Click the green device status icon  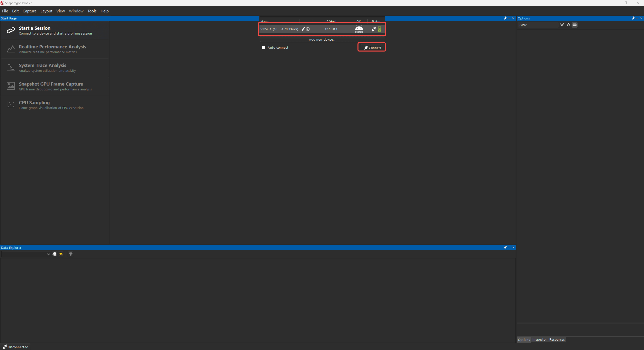tap(379, 29)
